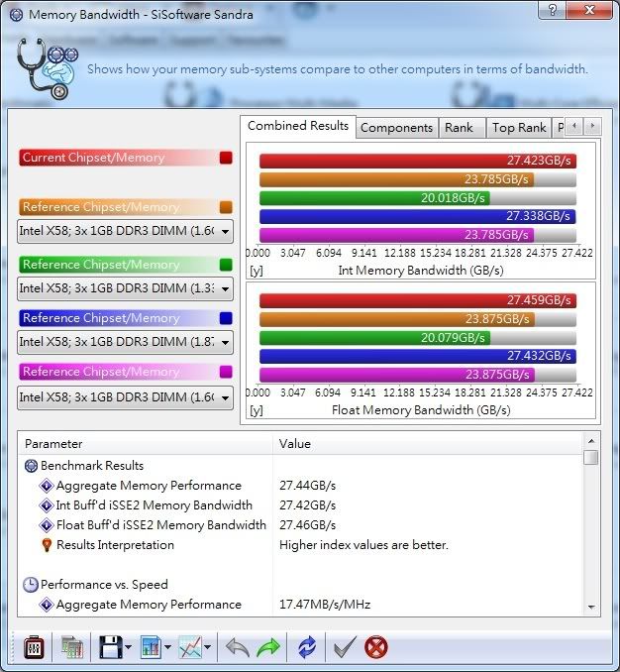This screenshot has width=620, height=672.
Task: Click the spreadsheet/calculator toolbar icon
Action: pyautogui.click(x=72, y=647)
